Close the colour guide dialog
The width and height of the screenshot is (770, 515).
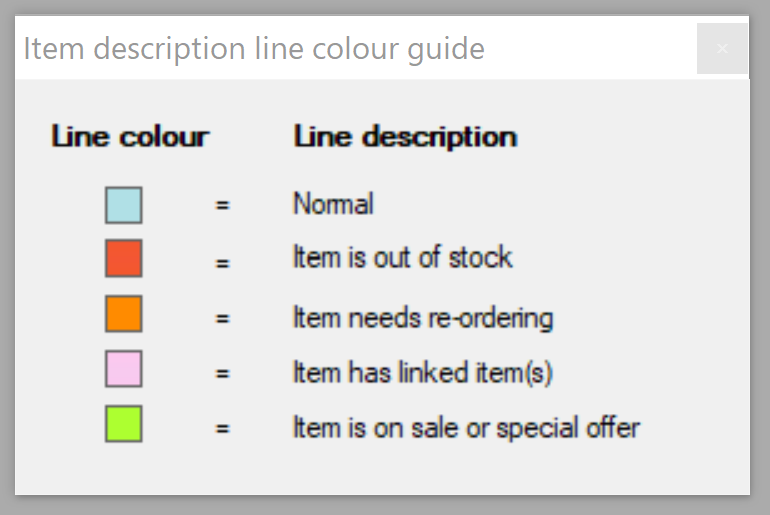tap(722, 48)
